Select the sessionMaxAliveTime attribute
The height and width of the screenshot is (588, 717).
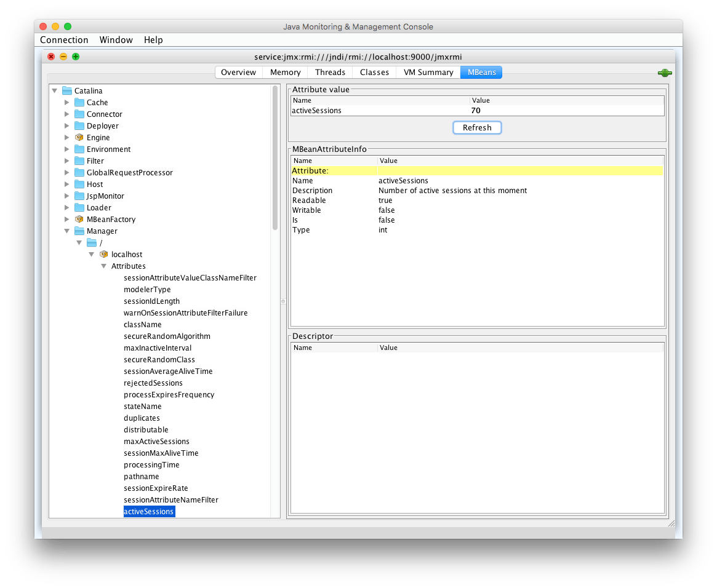(x=161, y=453)
